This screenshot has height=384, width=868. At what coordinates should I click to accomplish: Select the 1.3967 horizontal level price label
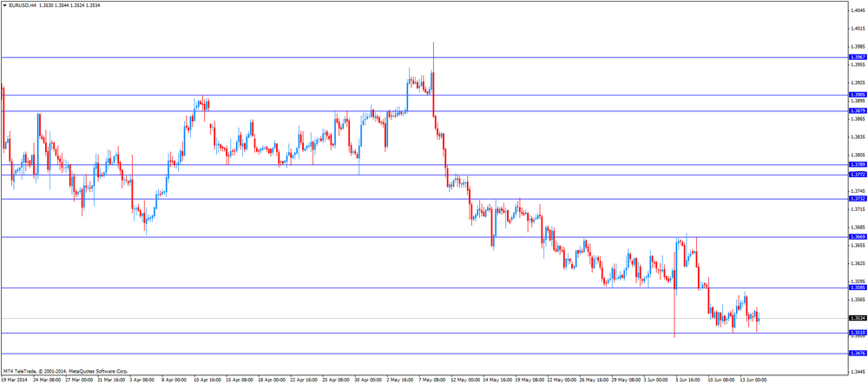pyautogui.click(x=858, y=57)
